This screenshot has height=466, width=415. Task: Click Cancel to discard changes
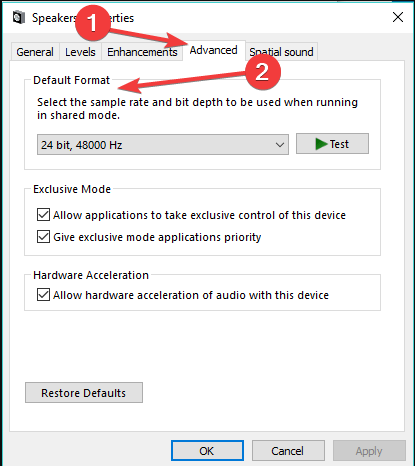(288, 451)
